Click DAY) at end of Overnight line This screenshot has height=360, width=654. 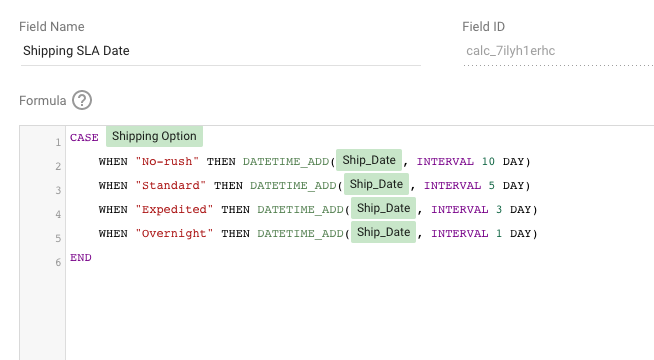pos(523,234)
